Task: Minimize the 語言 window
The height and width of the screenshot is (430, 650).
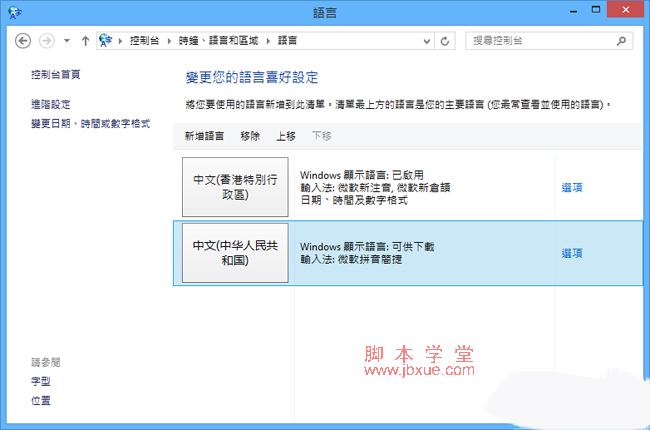Action: click(574, 10)
